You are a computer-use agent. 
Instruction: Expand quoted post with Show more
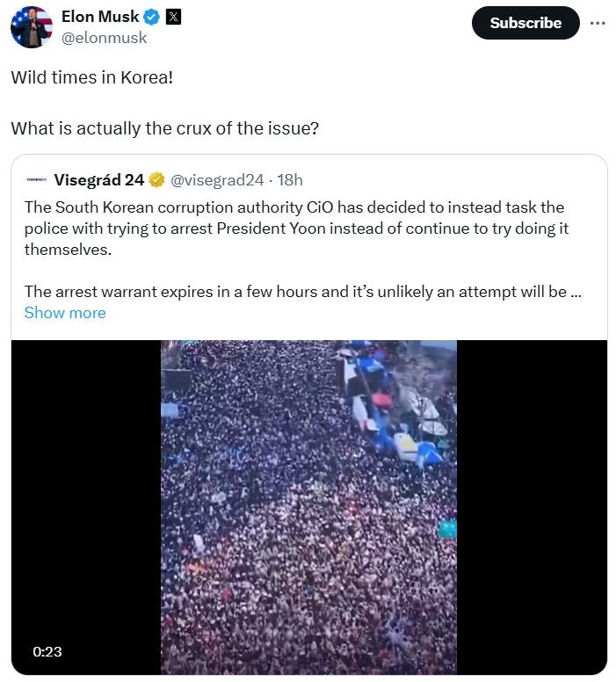coord(65,313)
